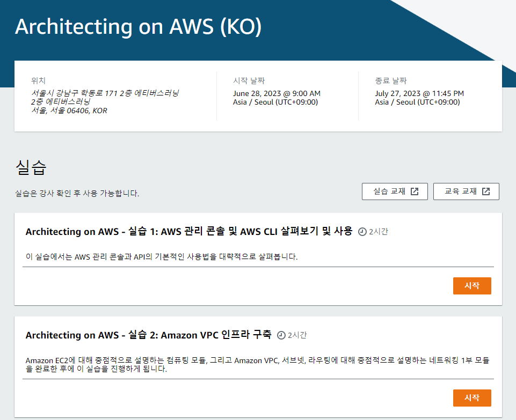
Task: Click the 실습 1 AWS 관리 콘솔 title
Action: click(x=189, y=231)
